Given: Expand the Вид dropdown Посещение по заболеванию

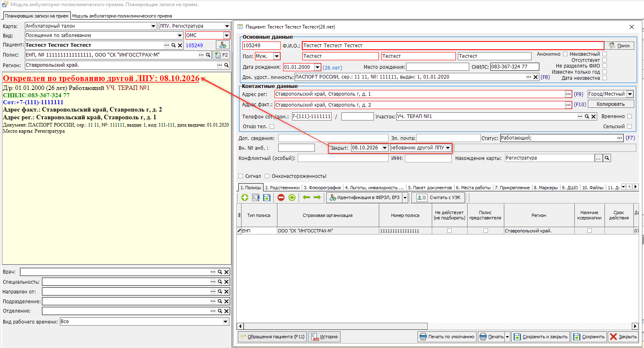Looking at the screenshot, I should point(180,35).
